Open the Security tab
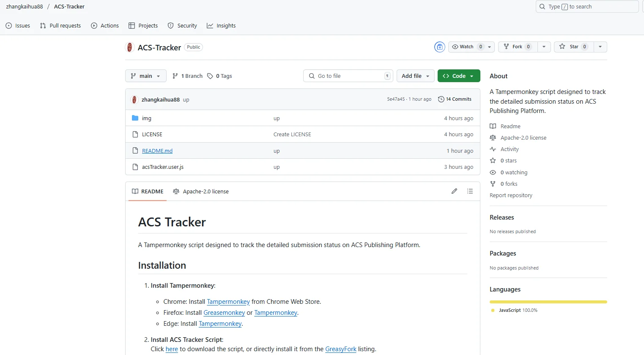Image resolution: width=644 pixels, height=355 pixels. [x=182, y=25]
